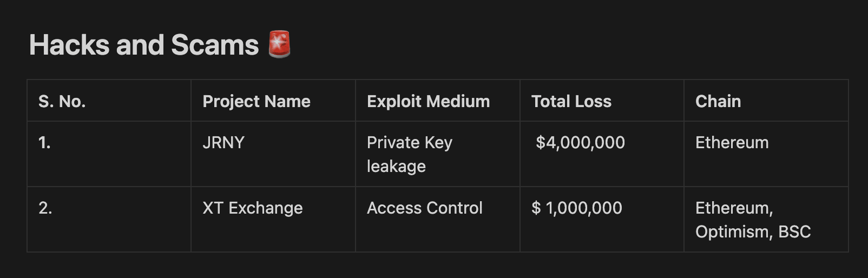Select the Exploit Medium header cell

pyautogui.click(x=438, y=101)
